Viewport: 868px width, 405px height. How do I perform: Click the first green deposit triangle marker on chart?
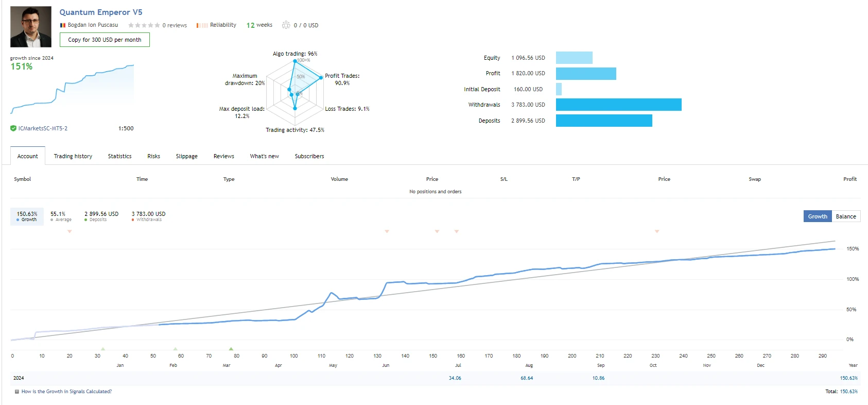pos(103,349)
